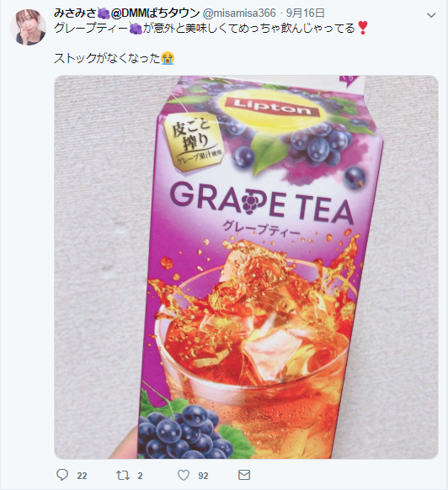Open the tweet via the 9月16日 date
448x490 pixels.
(306, 13)
